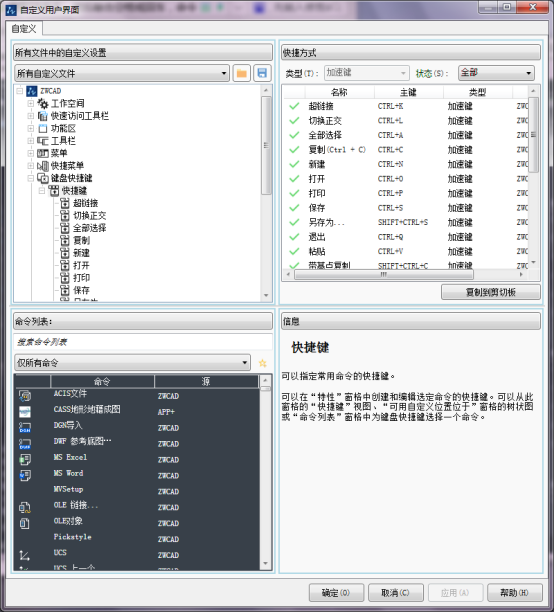This screenshot has width=554, height=612.
Task: Select the 快速访问工具栏 icon in tree
Action: pyautogui.click(x=43, y=116)
